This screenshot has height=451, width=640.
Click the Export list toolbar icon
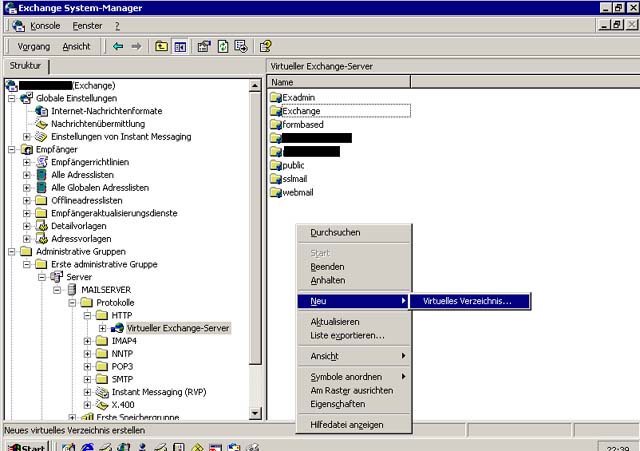click(x=241, y=47)
